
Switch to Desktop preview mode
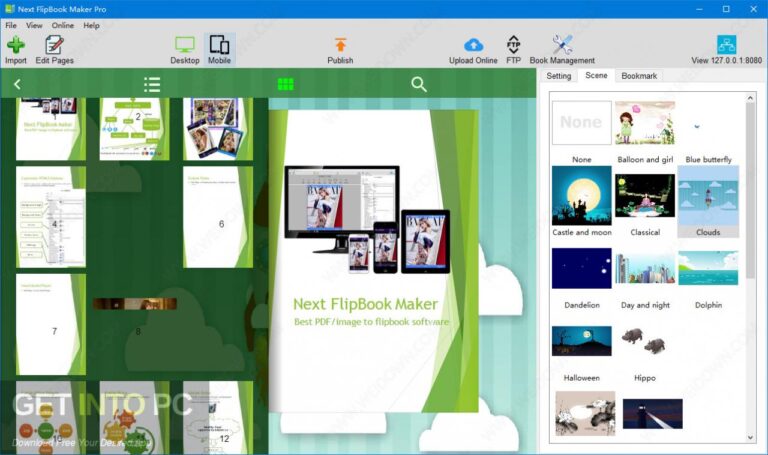click(x=185, y=50)
